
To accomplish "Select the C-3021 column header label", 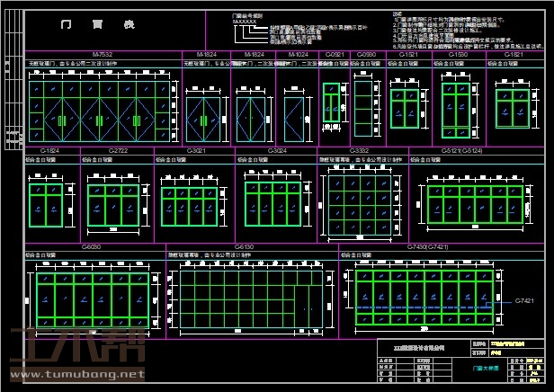I will tap(197, 150).
